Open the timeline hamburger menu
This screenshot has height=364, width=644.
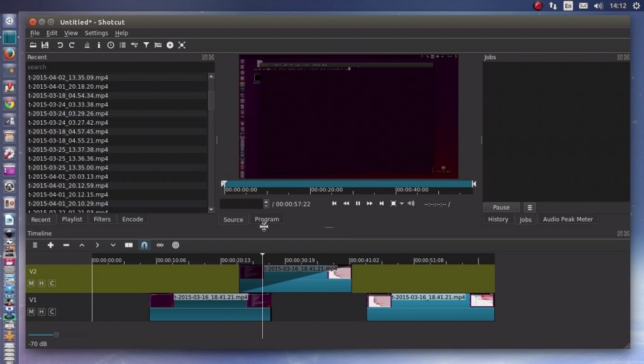(x=35, y=245)
